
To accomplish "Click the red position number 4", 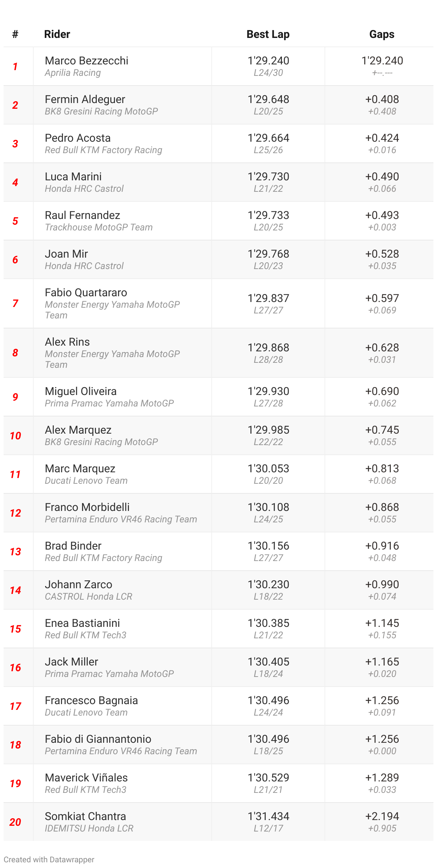I will (15, 182).
